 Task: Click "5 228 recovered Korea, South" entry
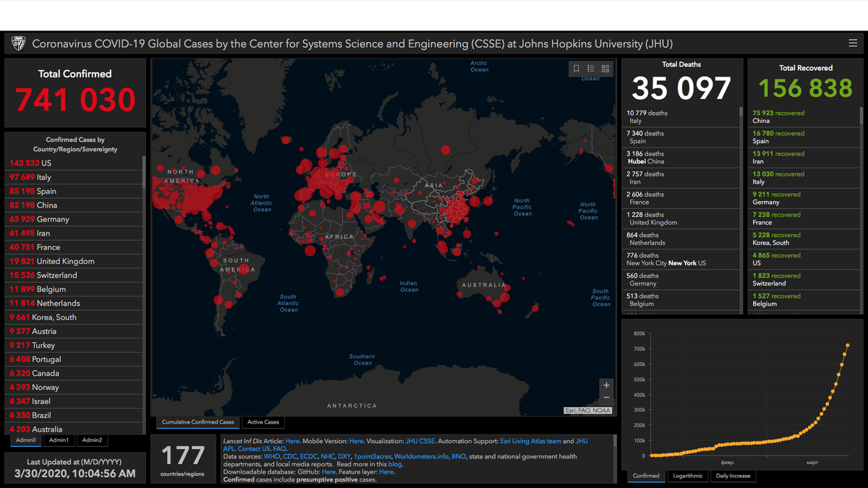click(804, 239)
